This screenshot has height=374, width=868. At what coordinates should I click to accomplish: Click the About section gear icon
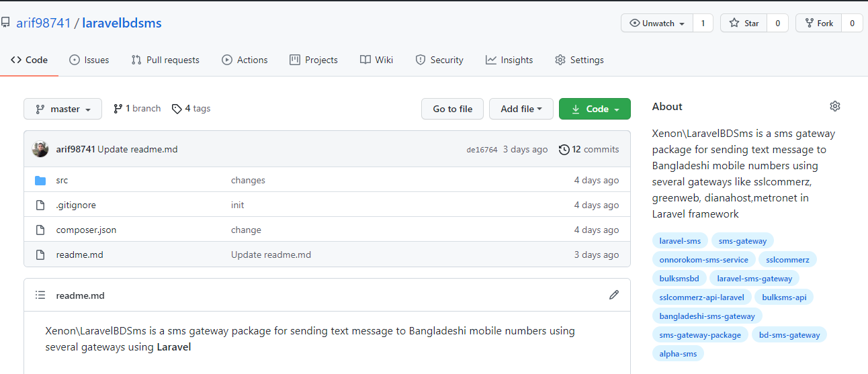(x=835, y=106)
